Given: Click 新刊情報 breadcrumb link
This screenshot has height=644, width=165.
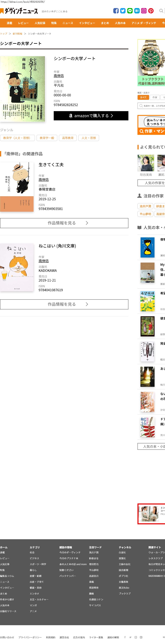Looking at the screenshot, I should point(17,34).
